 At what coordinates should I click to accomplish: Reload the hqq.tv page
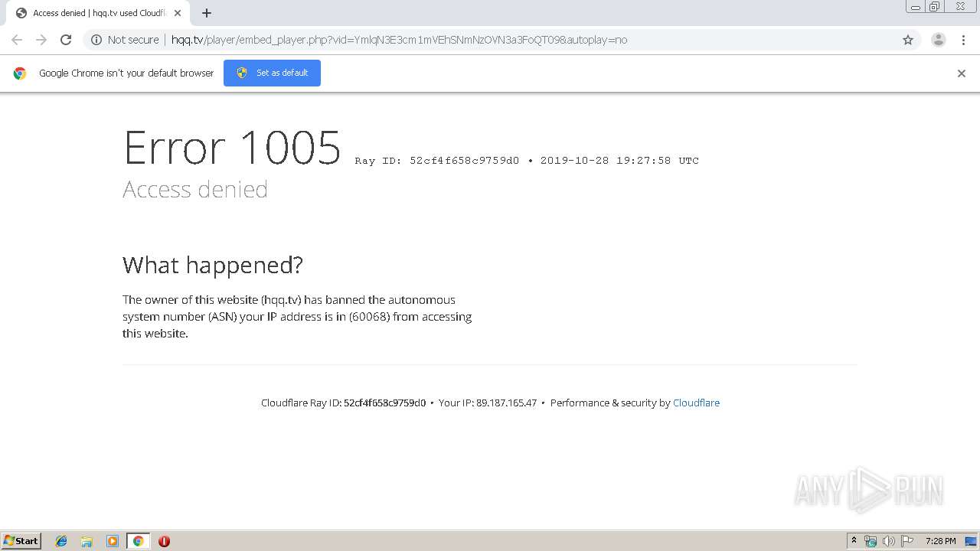pos(66,40)
